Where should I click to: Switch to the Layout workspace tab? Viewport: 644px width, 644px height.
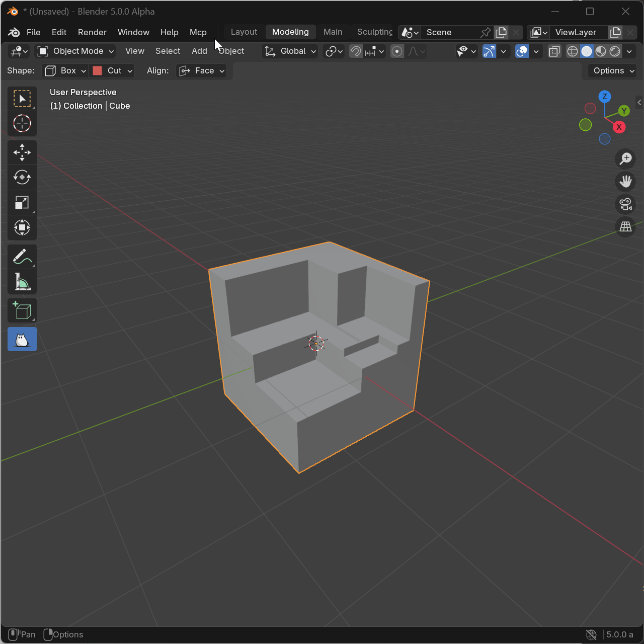pyautogui.click(x=244, y=32)
